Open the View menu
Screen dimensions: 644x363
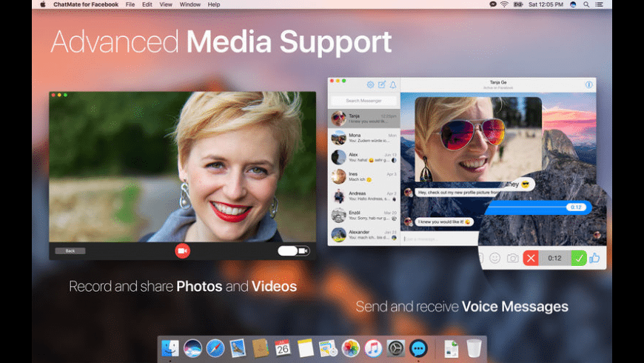166,4
